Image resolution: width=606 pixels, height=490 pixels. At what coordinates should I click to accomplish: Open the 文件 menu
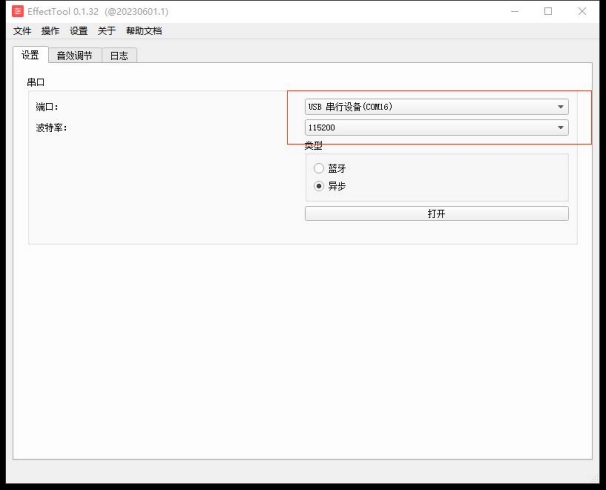click(x=22, y=31)
